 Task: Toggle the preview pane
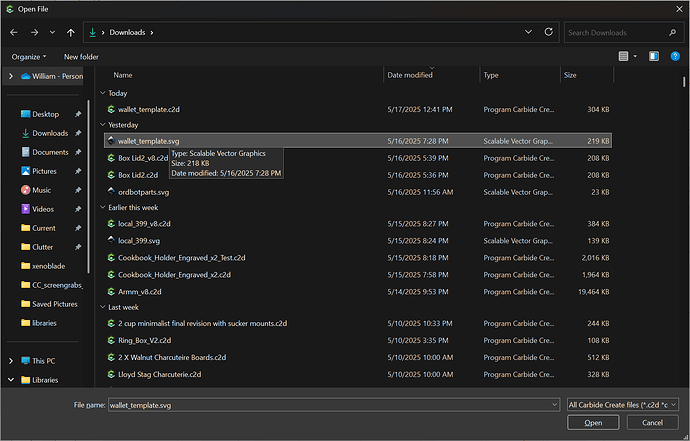coord(654,56)
